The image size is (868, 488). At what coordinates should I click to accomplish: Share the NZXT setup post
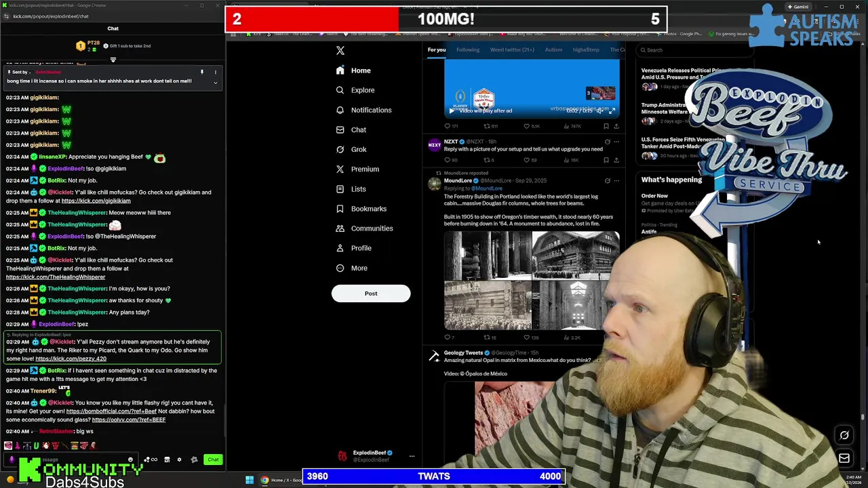pyautogui.click(x=616, y=160)
